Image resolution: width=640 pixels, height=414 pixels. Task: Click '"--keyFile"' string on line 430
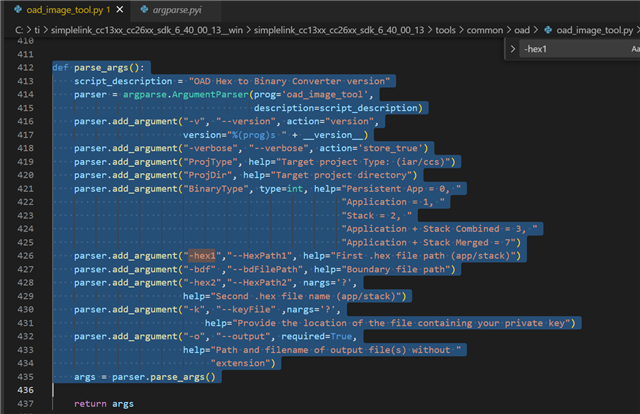246,309
